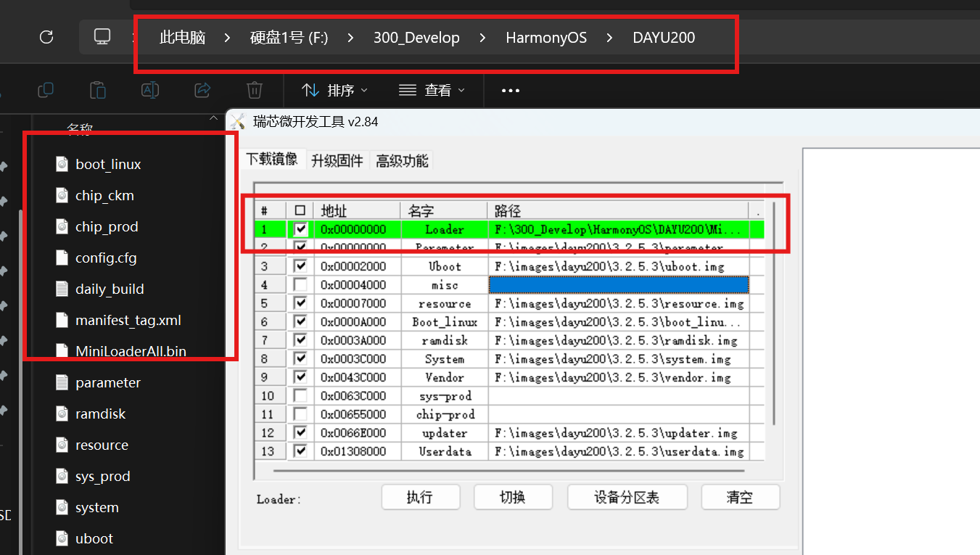Viewport: 980px width, 555px height.
Task: Expand chevron after HarmonyOS breadcrumb
Action: click(x=610, y=38)
